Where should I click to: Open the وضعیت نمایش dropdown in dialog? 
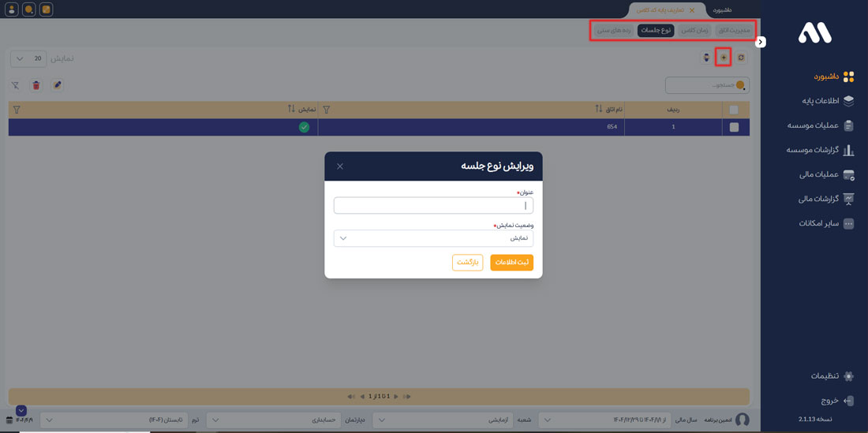coord(433,238)
